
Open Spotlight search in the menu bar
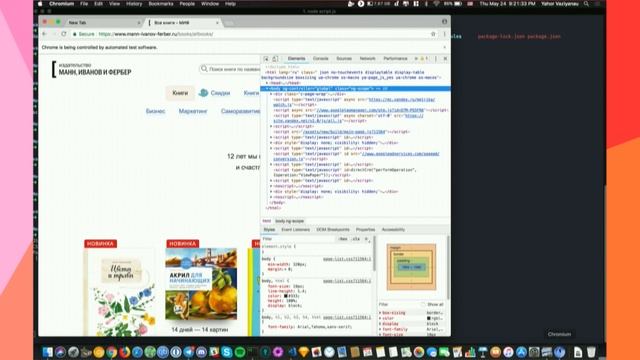(x=587, y=4)
